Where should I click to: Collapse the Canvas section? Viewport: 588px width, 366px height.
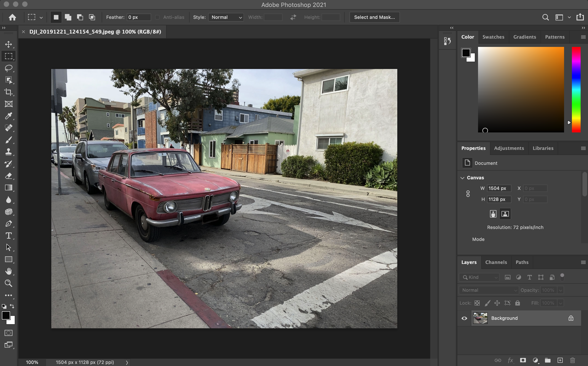pos(462,178)
